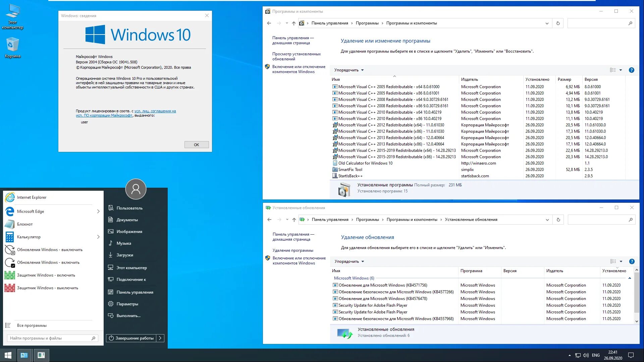644x362 pixels.
Task: Collapse the Microsoft Windows (6) group
Action: (630, 278)
